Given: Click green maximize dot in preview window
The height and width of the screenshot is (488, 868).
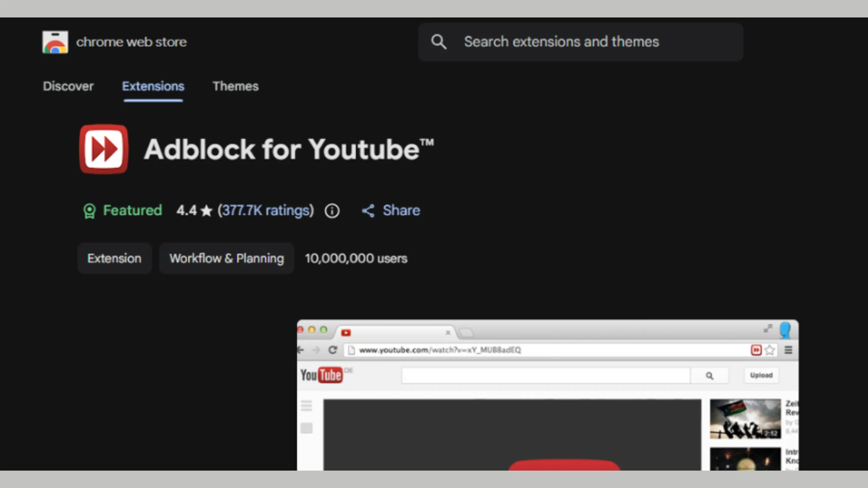Looking at the screenshot, I should tap(323, 329).
